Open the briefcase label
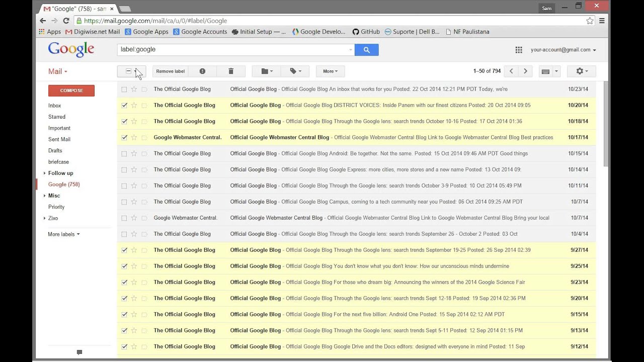644x362 pixels. point(58,162)
